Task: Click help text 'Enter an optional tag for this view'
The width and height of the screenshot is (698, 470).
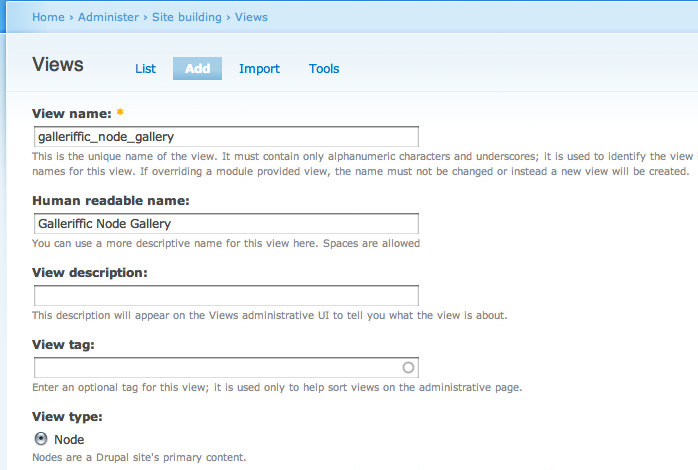Action: [120, 388]
